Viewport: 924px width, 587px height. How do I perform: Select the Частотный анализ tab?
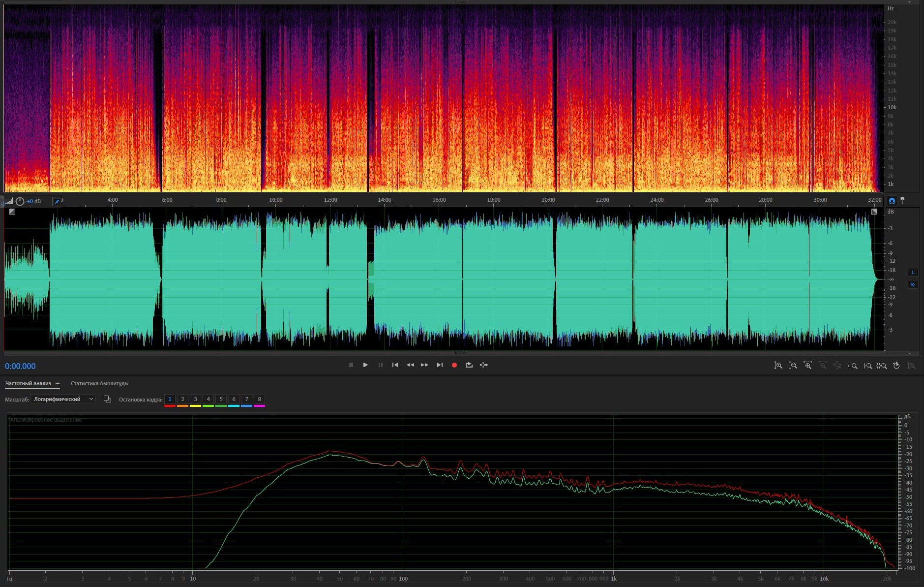click(28, 383)
